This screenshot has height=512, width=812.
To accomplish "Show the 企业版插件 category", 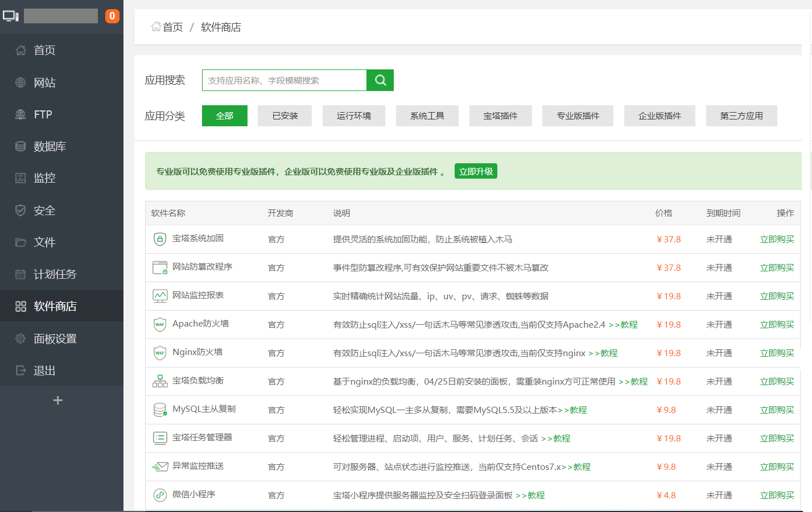I will [660, 115].
